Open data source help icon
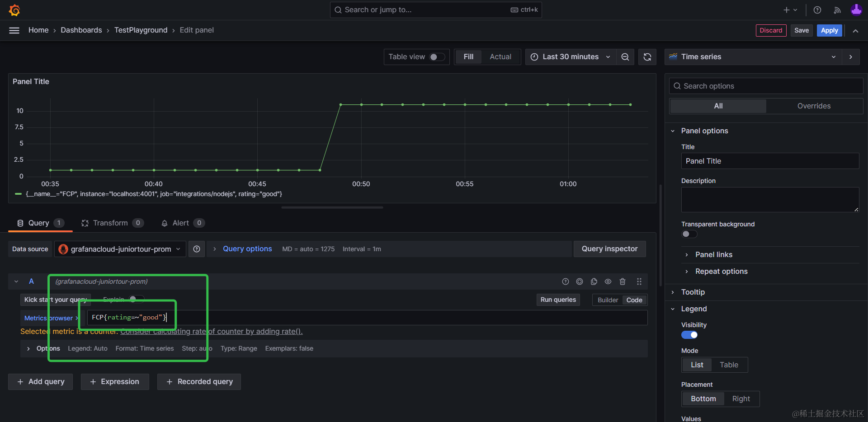This screenshot has width=868, height=422. tap(197, 249)
